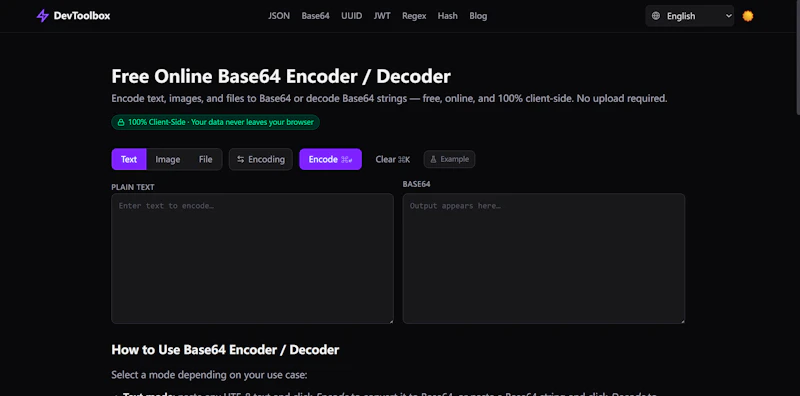Toggle the Encoding direction swap button
Screen dimensions: 800x396
(x=261, y=159)
